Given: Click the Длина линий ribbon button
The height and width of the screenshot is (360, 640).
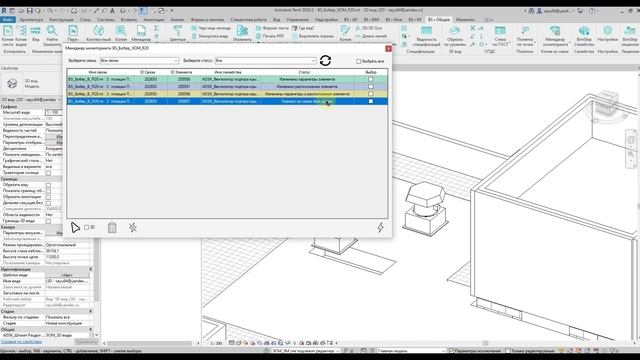Looking at the screenshot, I should coord(371,36).
